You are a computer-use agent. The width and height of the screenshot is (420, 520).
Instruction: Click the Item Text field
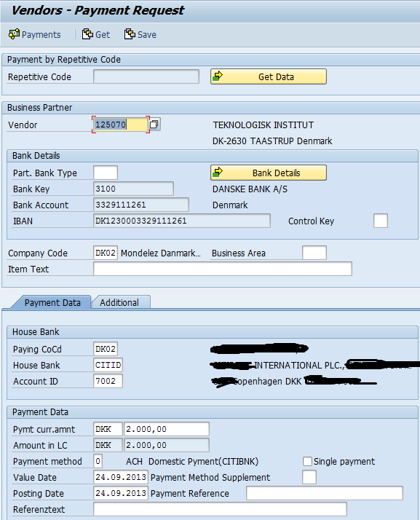223,269
